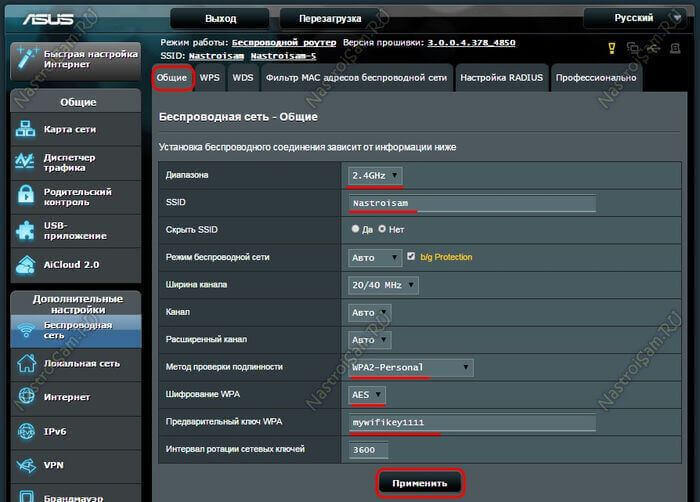This screenshot has width=700, height=502.
Task: Toggle the b/g Protection checkbox
Action: coord(412,257)
